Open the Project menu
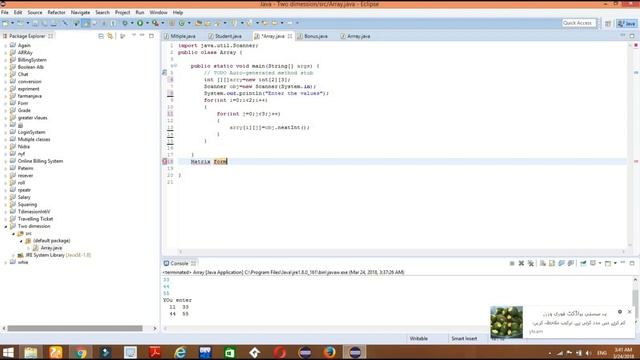This screenshot has width=640, height=360. [122, 13]
